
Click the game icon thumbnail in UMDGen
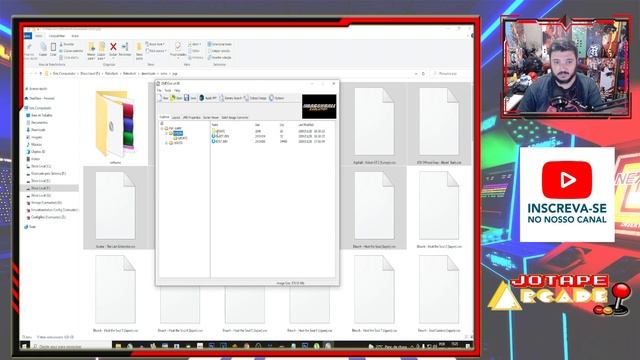click(319, 107)
